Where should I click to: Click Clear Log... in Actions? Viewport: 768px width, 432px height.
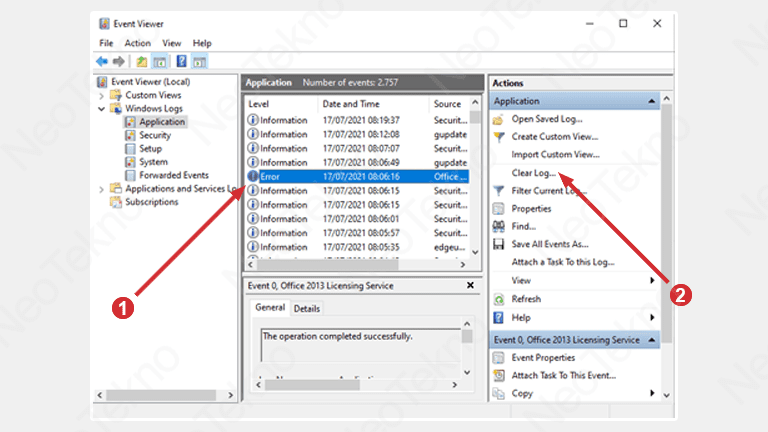point(534,173)
